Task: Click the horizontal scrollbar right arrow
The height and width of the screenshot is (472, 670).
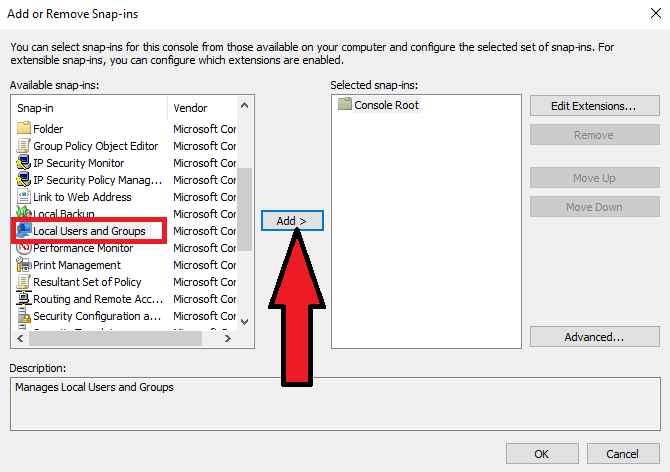Action: click(x=227, y=339)
